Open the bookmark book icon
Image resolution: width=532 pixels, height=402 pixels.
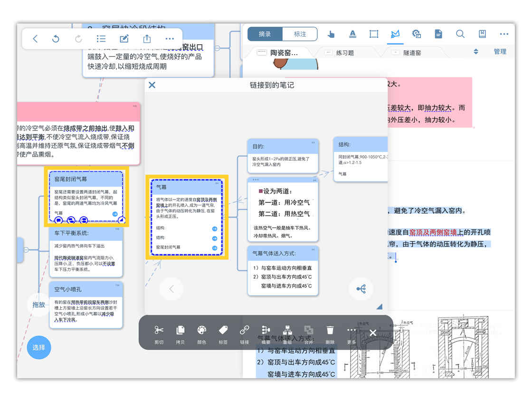482,34
